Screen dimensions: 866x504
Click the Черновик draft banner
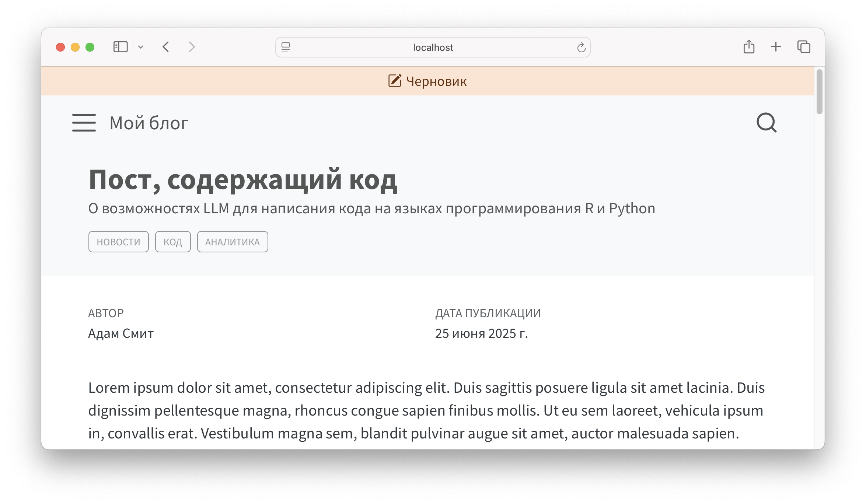[x=436, y=81]
